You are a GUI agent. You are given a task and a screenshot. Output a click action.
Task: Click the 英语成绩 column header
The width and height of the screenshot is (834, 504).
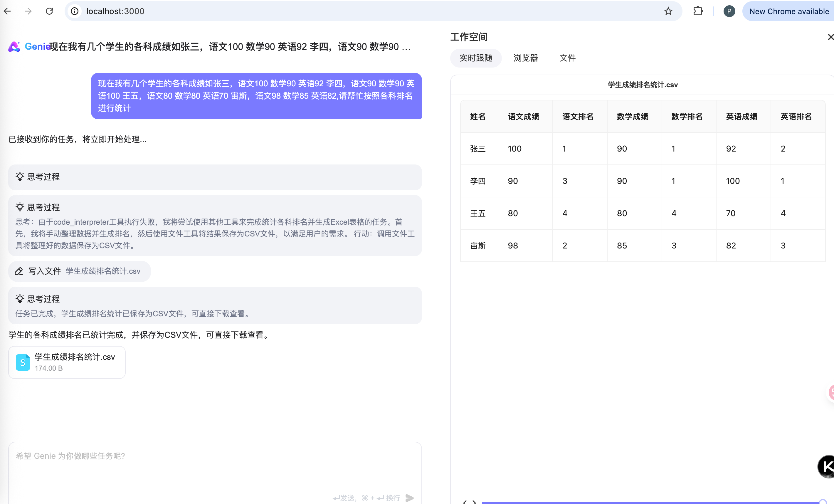743,116
